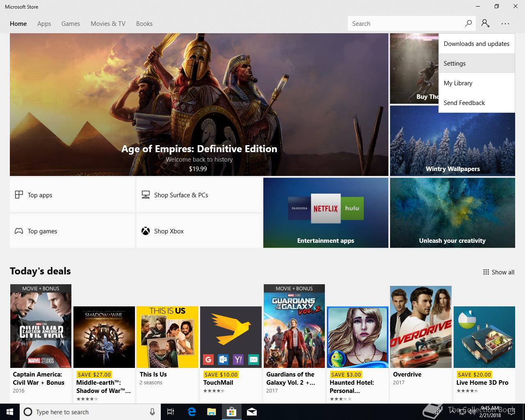Open Live Home 3D Pro deal
Screen dimensions: 525x420
tap(484, 337)
